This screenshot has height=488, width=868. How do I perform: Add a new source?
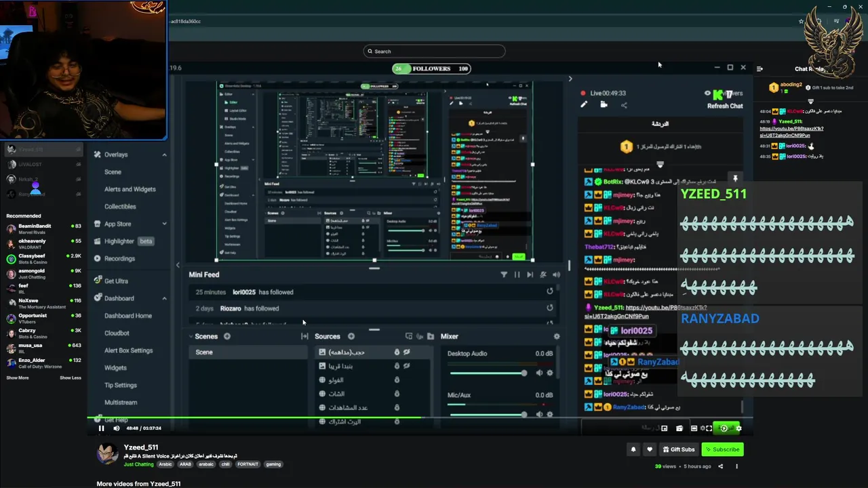pyautogui.click(x=351, y=336)
